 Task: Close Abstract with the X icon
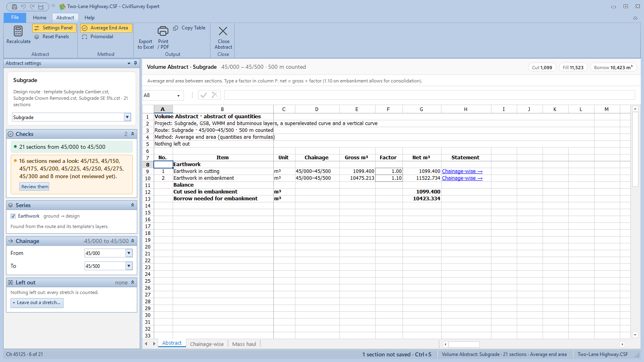click(223, 31)
